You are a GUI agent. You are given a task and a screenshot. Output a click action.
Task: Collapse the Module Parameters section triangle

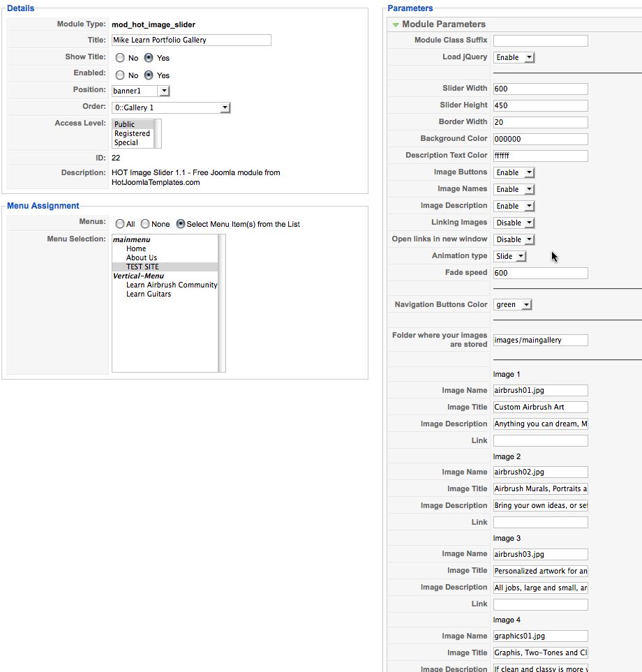(x=395, y=24)
